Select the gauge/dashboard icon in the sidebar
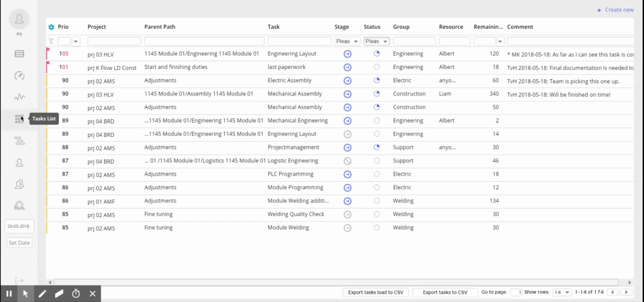Viewport: 644px width, 302px height. point(19,75)
